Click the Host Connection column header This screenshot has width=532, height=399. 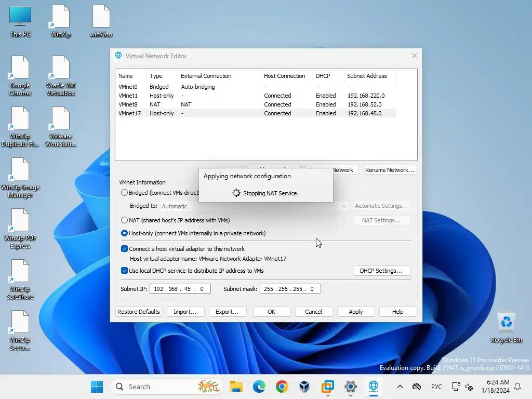click(286, 76)
